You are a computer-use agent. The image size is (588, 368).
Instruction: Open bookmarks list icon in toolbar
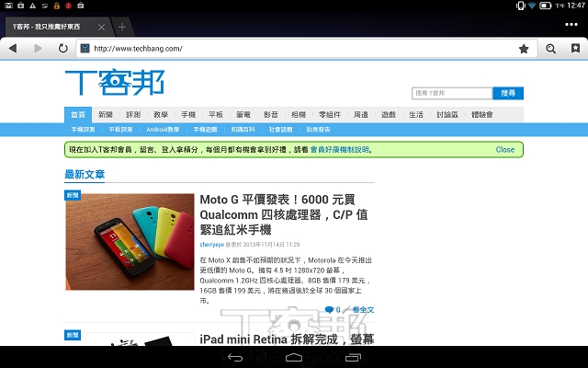[x=575, y=48]
